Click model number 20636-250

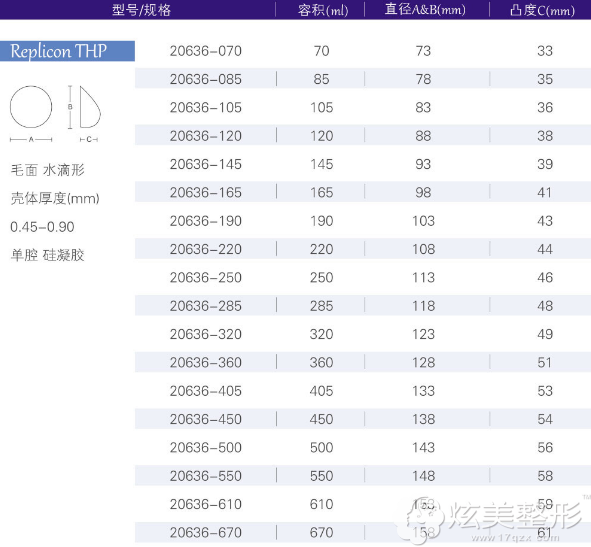(205, 277)
